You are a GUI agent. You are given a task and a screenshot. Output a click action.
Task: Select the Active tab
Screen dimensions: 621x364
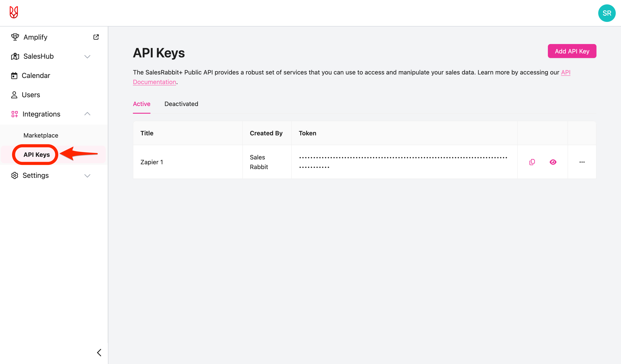[x=141, y=104]
